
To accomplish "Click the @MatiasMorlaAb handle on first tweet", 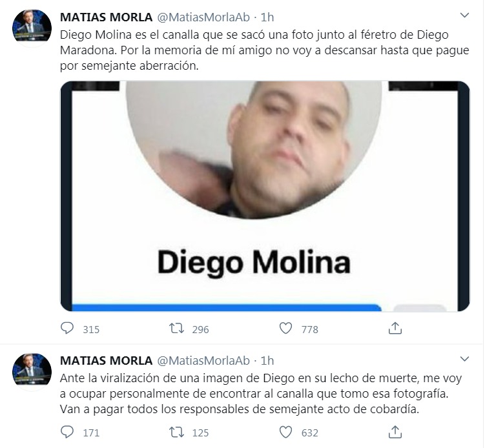I will [x=203, y=17].
